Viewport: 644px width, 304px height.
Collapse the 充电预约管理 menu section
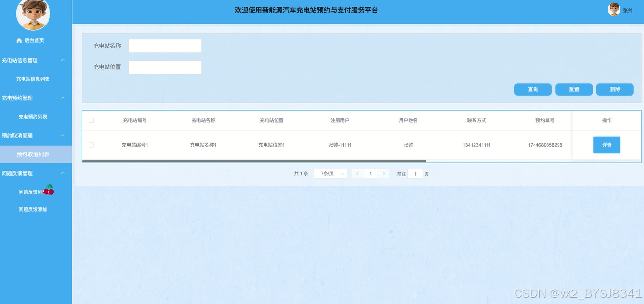coord(63,98)
